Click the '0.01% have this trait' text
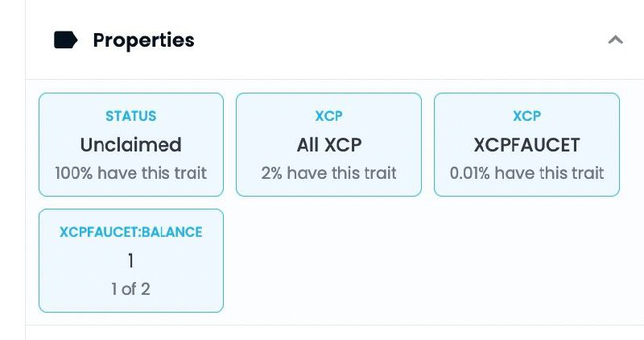 [526, 173]
